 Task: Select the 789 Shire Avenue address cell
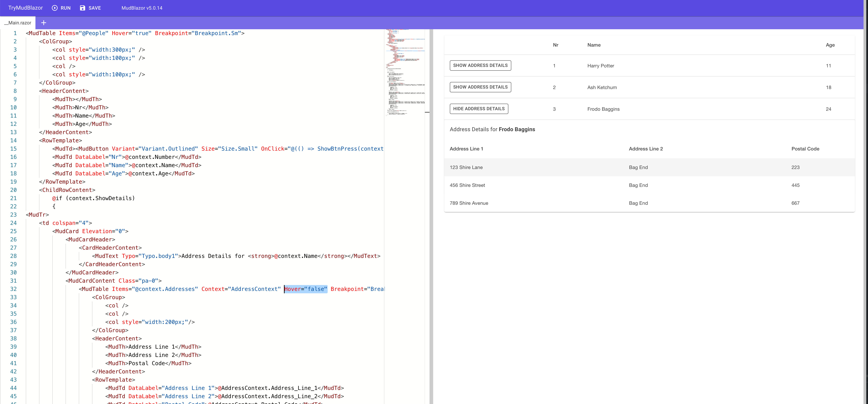[469, 203]
